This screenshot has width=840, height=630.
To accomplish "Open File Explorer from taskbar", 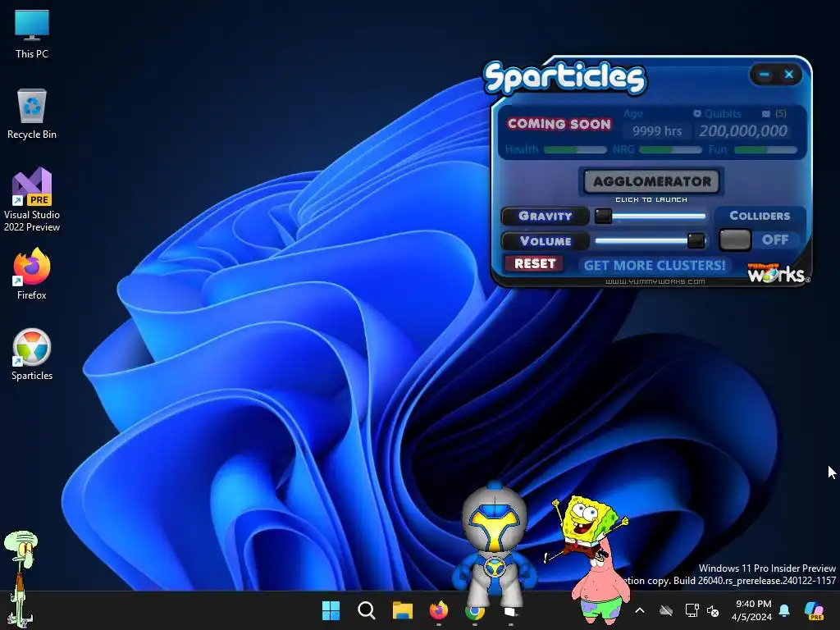I will [402, 610].
